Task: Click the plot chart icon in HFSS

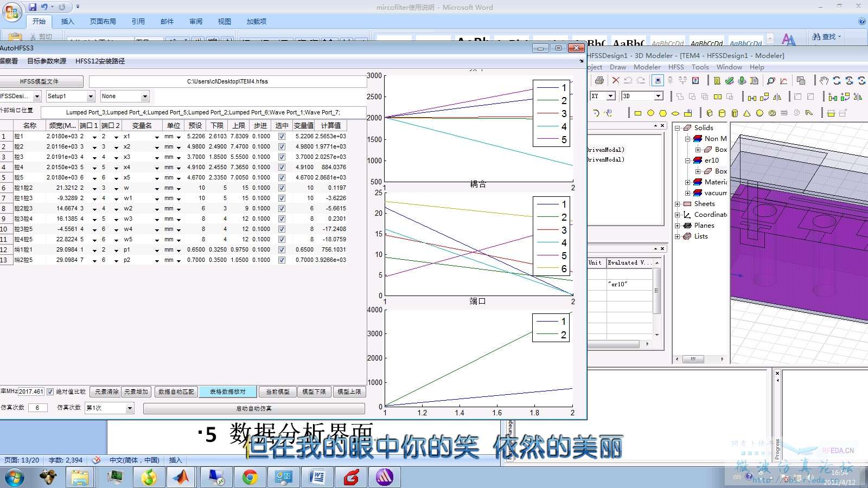Action: (784, 80)
